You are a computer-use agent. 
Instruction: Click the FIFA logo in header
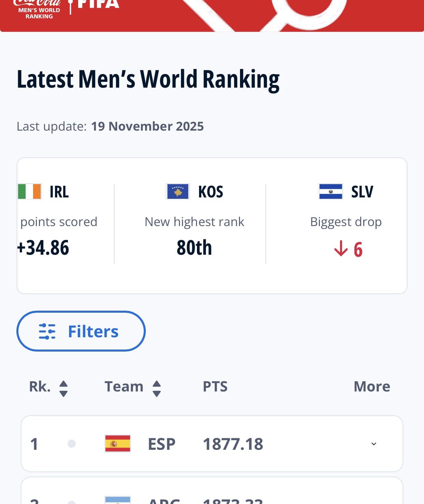tap(98, 5)
